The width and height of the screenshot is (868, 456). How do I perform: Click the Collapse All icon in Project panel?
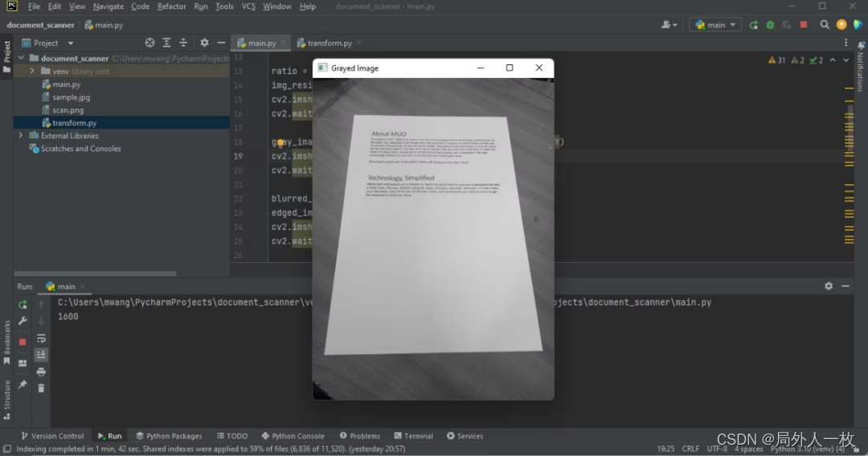pyautogui.click(x=183, y=43)
